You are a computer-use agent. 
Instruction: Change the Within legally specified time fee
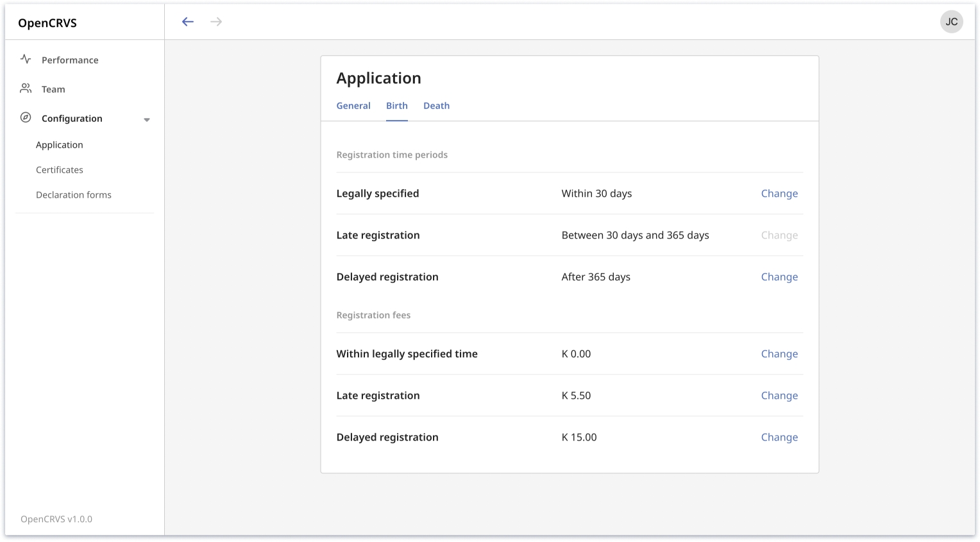(779, 354)
